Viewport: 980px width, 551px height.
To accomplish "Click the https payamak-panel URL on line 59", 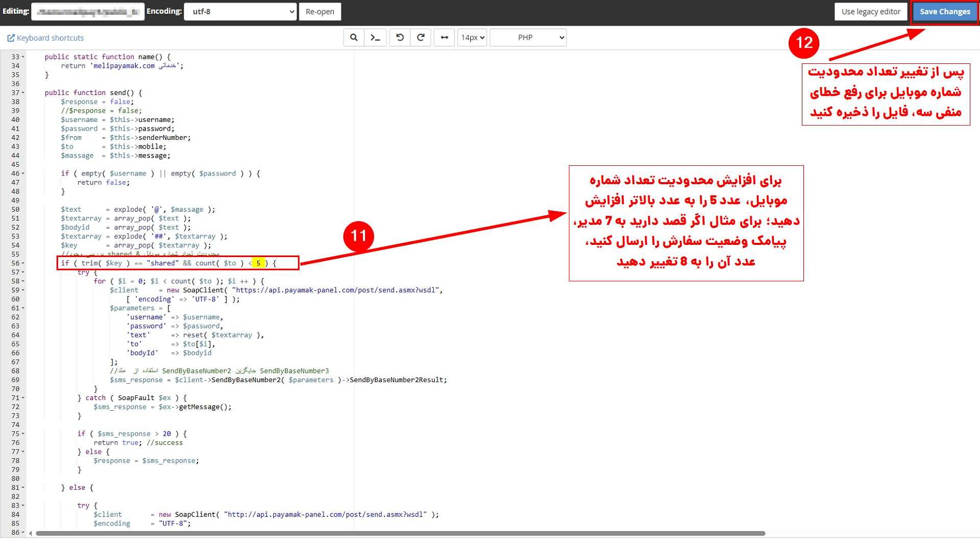I will point(336,290).
